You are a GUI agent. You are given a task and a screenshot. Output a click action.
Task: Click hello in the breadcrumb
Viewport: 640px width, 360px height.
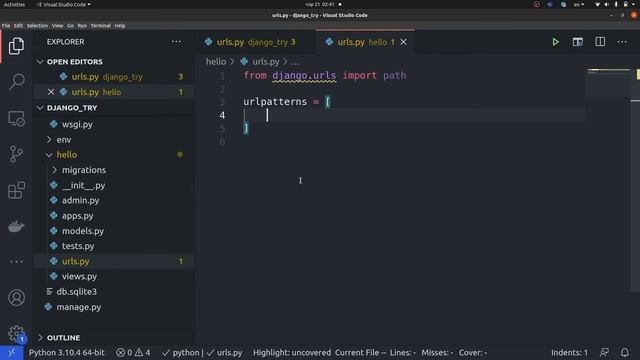tap(216, 62)
